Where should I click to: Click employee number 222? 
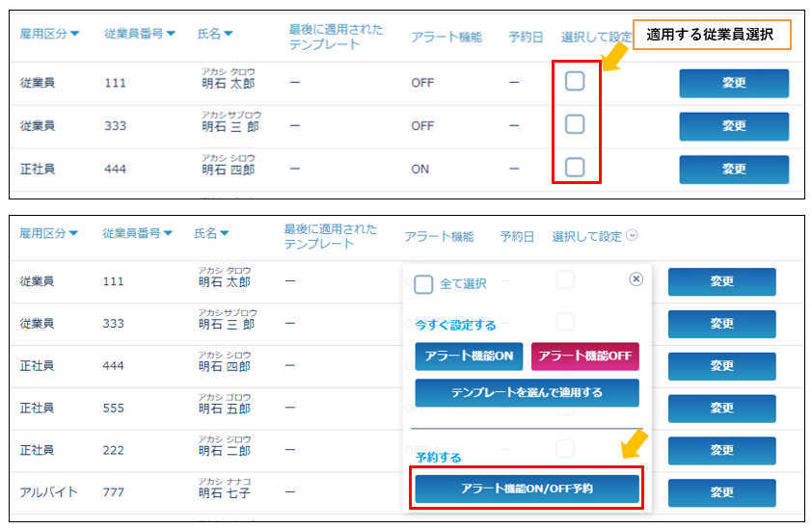click(114, 450)
